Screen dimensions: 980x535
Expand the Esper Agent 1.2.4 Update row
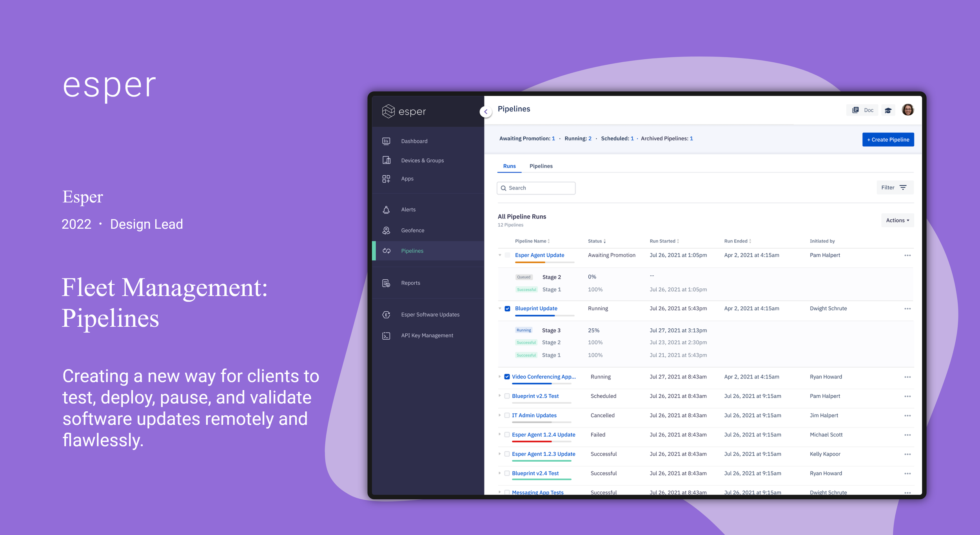pos(499,434)
